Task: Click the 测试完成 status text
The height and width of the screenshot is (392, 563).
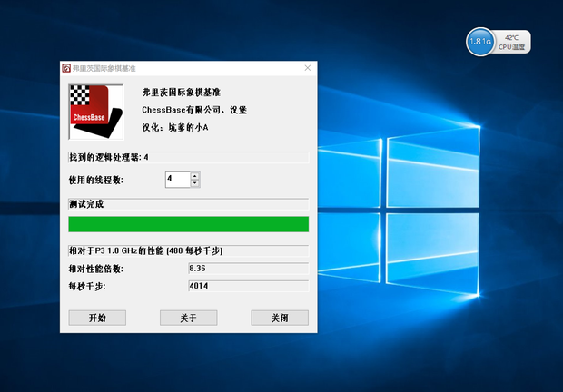Action: coord(86,204)
